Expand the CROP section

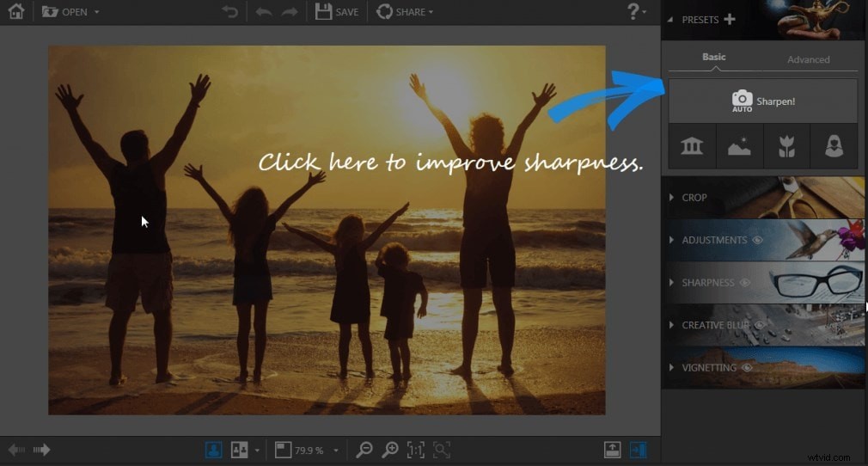(763, 198)
